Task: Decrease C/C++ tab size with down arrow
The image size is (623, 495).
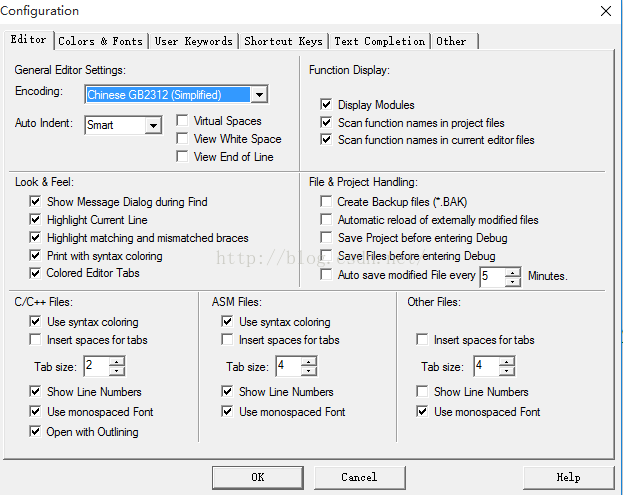Action: click(117, 371)
